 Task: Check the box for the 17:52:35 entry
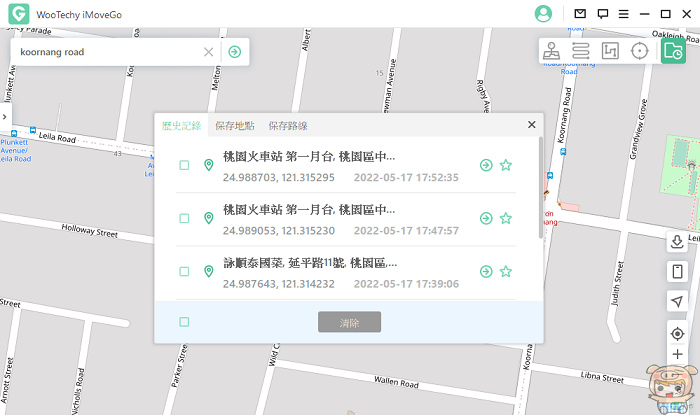184,165
